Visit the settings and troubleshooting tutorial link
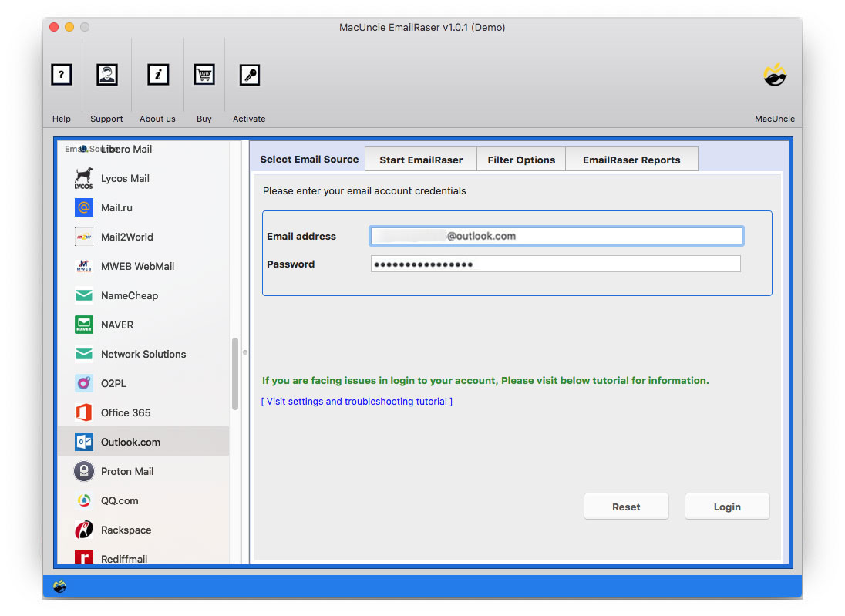 click(357, 402)
